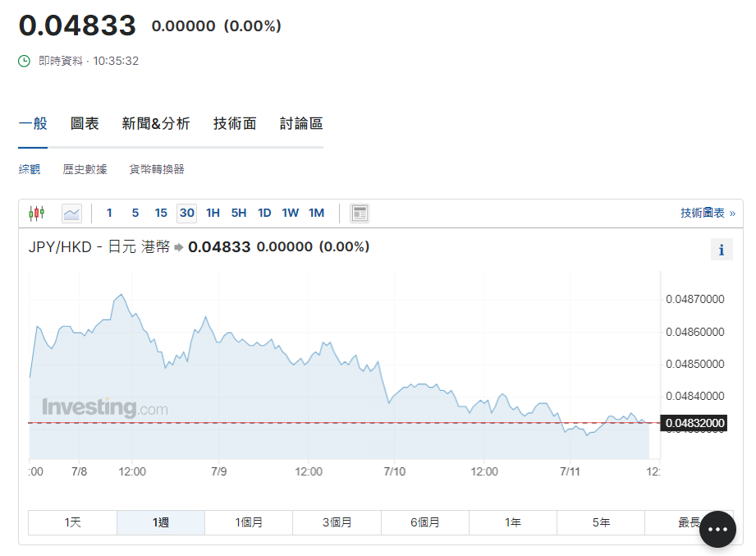Screen dimensions: 756x556
Task: Open the chart events panel icon
Action: 359,213
